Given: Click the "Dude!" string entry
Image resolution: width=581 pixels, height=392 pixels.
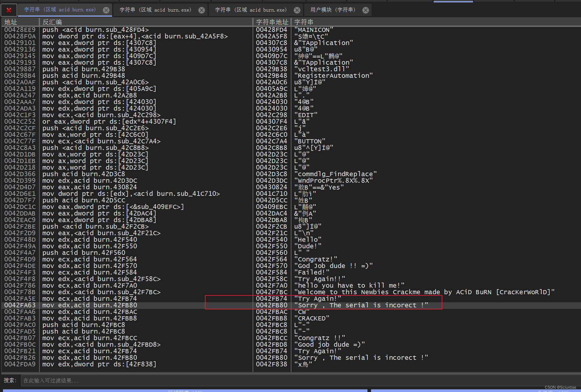Looking at the screenshot, I should [x=308, y=246].
